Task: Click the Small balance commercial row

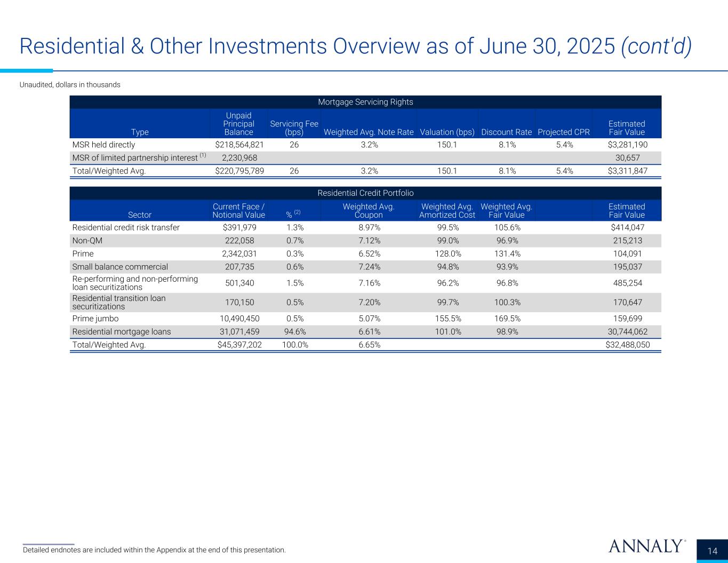Action: click(x=365, y=267)
